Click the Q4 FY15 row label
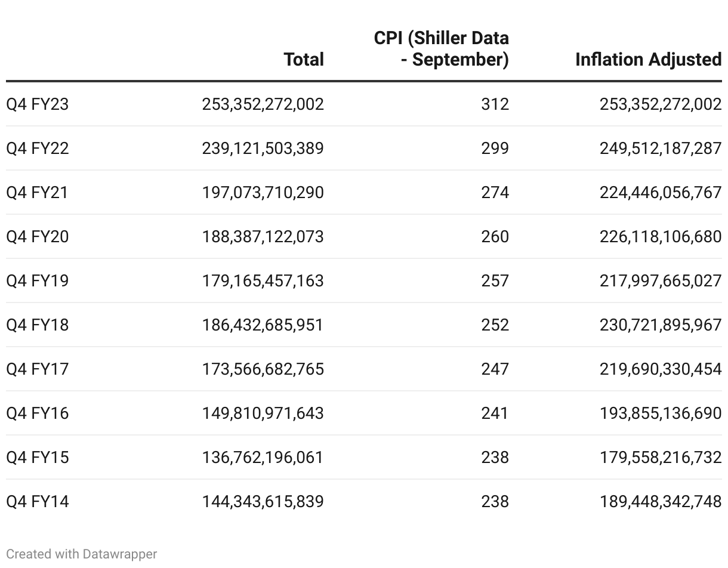Viewport: 728px width, 568px height. (38, 458)
